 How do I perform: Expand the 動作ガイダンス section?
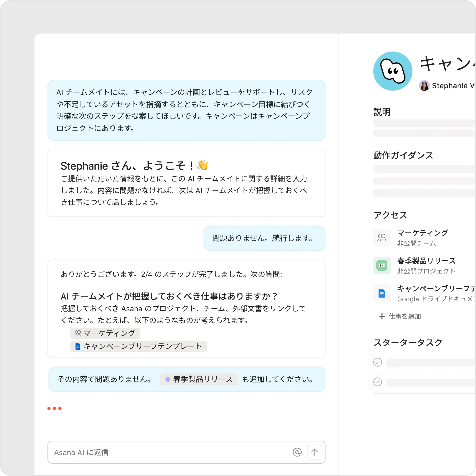click(403, 155)
